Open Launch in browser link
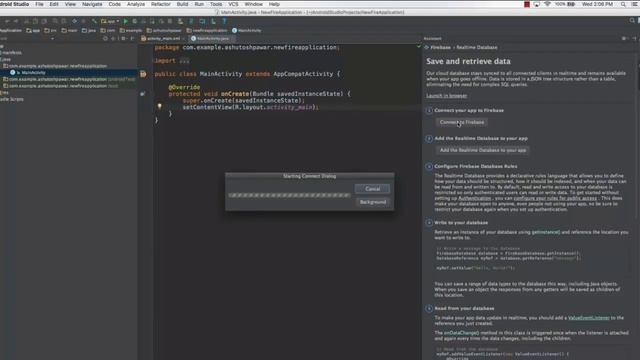 coord(447,96)
